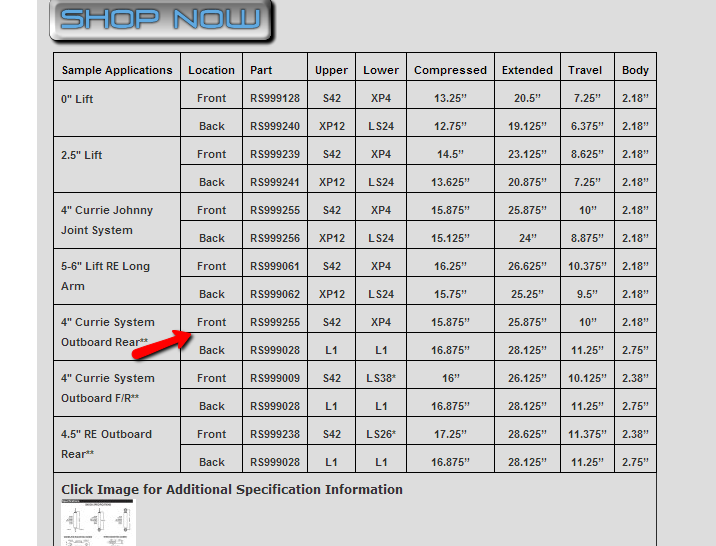716x546 pixels.
Task: Select the 0" Lift application cell
Action: (x=117, y=109)
